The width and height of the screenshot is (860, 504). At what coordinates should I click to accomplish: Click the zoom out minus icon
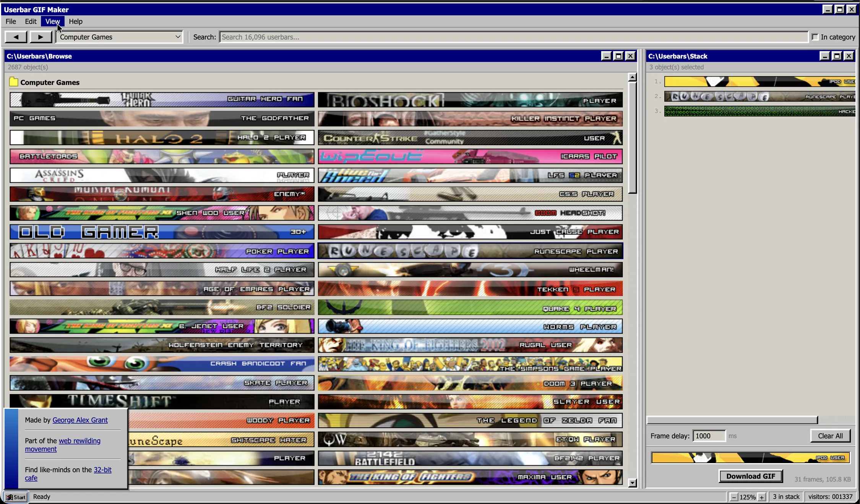tap(733, 497)
